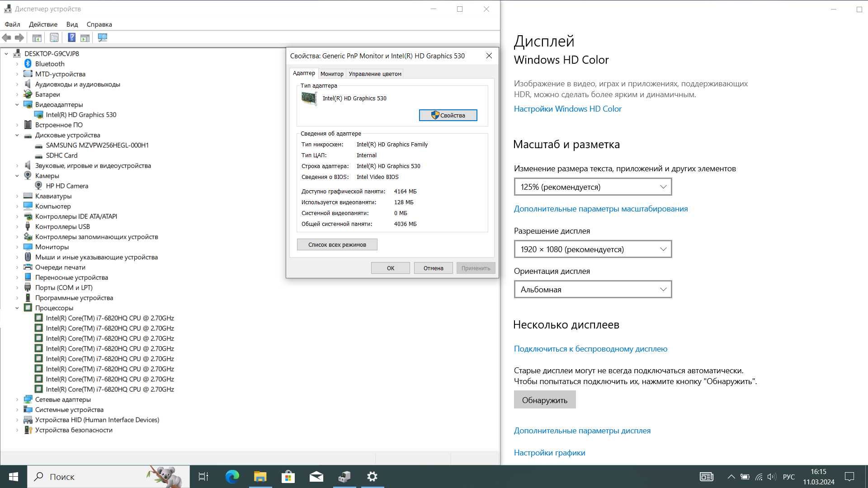Viewport: 868px width, 488px height.
Task: Collapse the Камеры category
Action: [17, 176]
